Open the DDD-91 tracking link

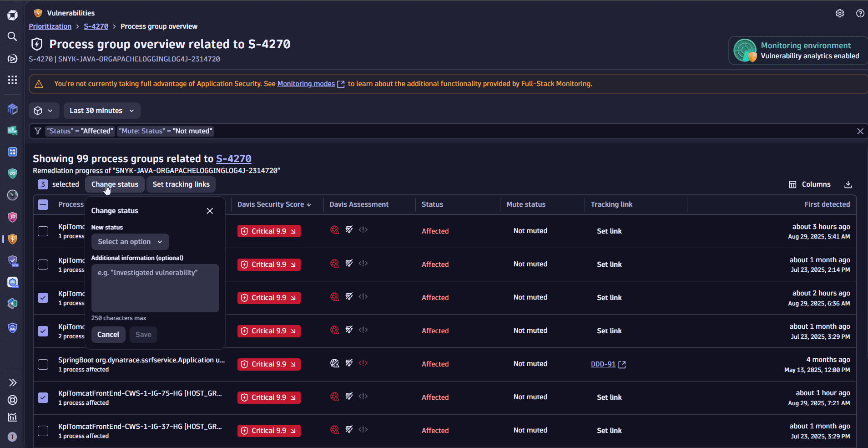(603, 364)
